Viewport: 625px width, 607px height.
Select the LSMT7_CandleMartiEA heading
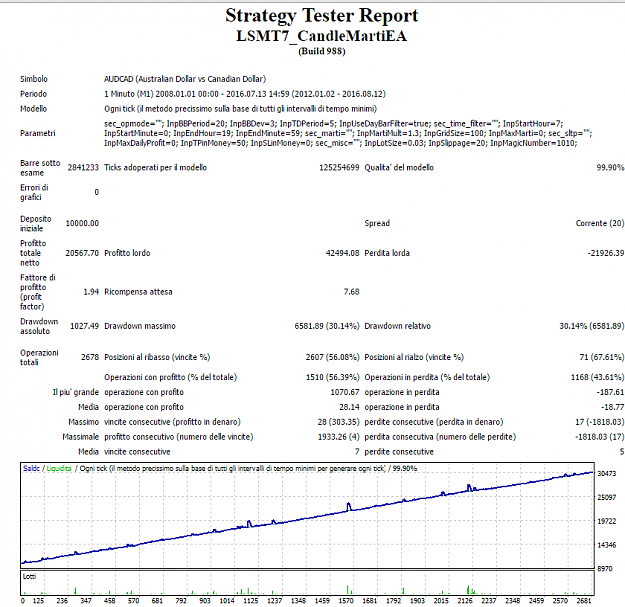pyautogui.click(x=322, y=36)
